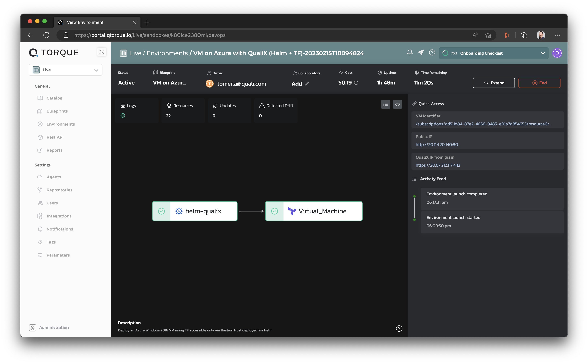This screenshot has width=588, height=364.
Task: Collapse the sidebar with the expand arrows icon
Action: [102, 52]
